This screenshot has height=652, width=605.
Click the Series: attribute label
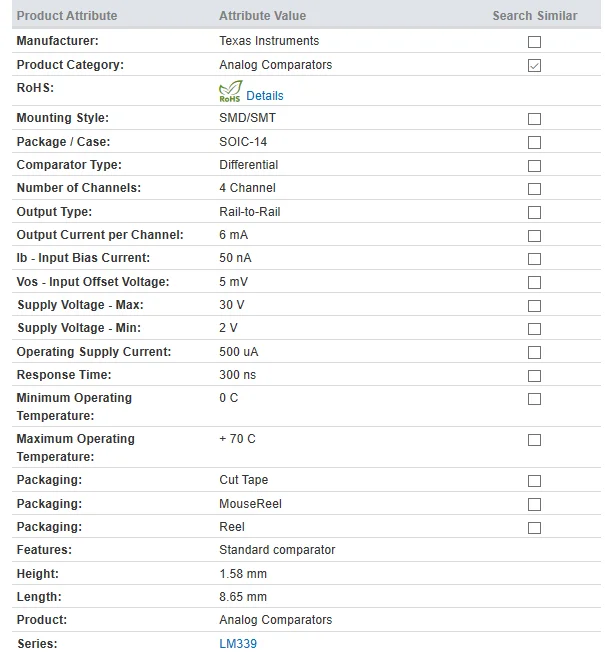pyautogui.click(x=37, y=644)
